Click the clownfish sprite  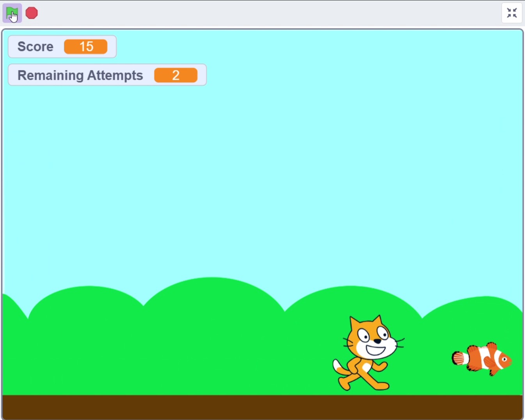482,358
